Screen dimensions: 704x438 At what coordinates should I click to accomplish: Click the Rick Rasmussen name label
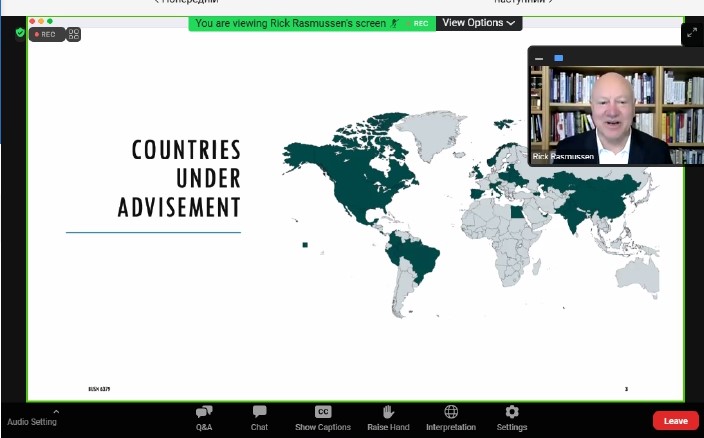pos(563,157)
